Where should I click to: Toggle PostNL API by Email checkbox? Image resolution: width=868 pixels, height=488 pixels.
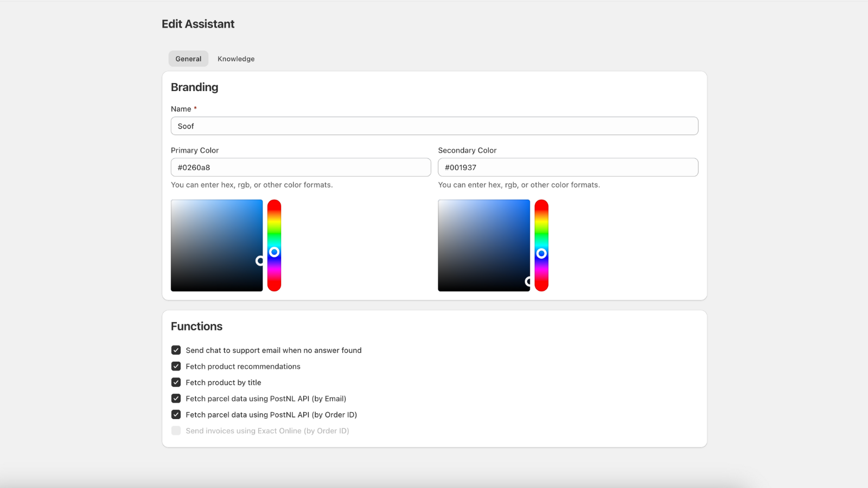click(x=176, y=399)
